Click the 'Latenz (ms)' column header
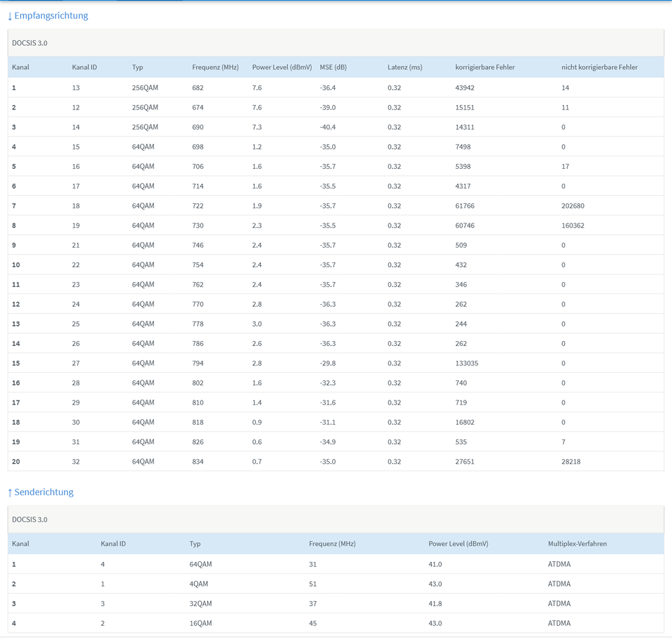Image resolution: width=672 pixels, height=640 pixels. [404, 67]
